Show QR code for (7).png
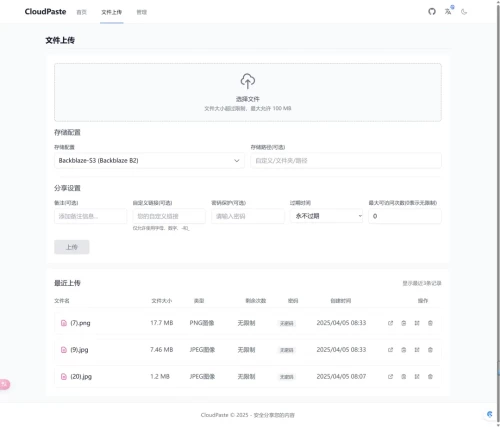The width and height of the screenshot is (500, 427). pyautogui.click(x=417, y=323)
